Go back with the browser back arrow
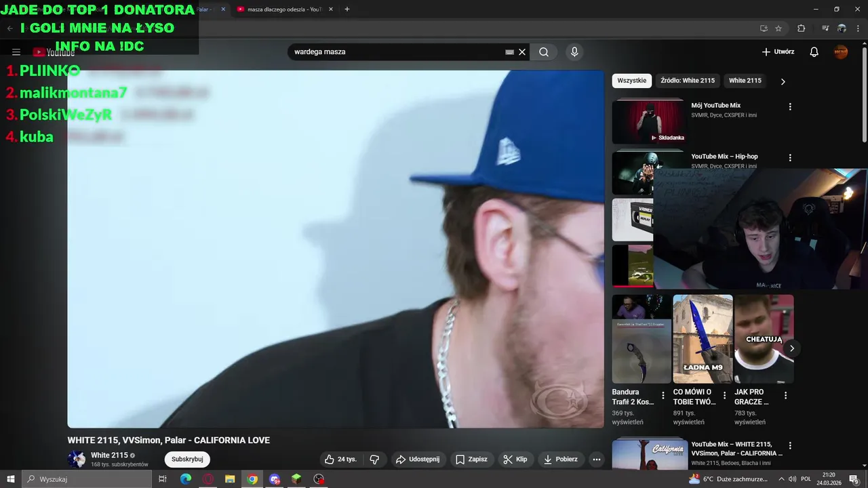868x488 pixels. point(9,28)
